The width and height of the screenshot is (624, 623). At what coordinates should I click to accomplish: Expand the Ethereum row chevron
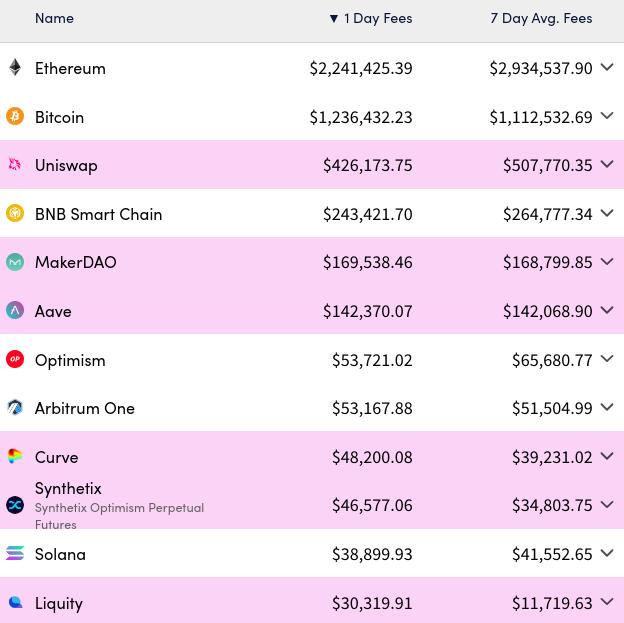[607, 68]
